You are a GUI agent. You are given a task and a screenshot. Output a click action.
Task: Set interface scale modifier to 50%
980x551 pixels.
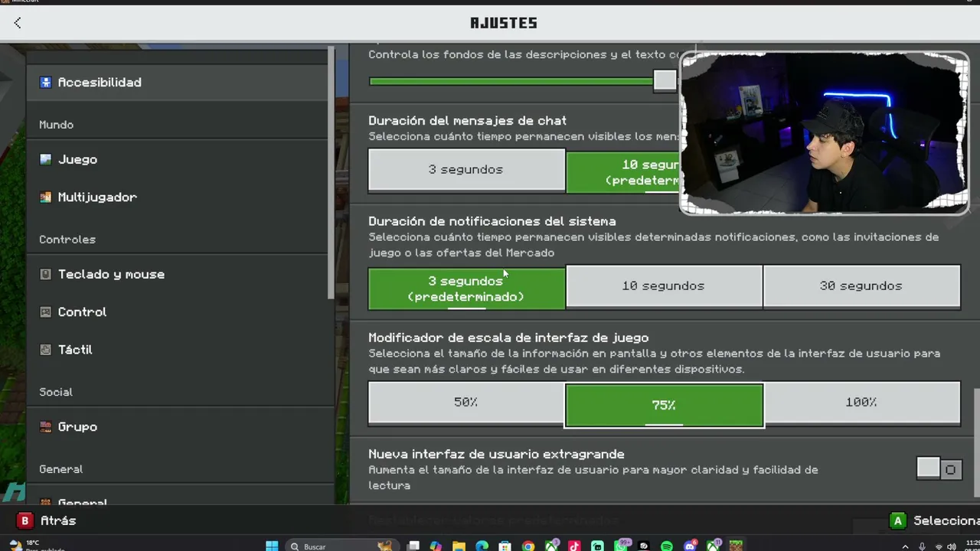(466, 403)
